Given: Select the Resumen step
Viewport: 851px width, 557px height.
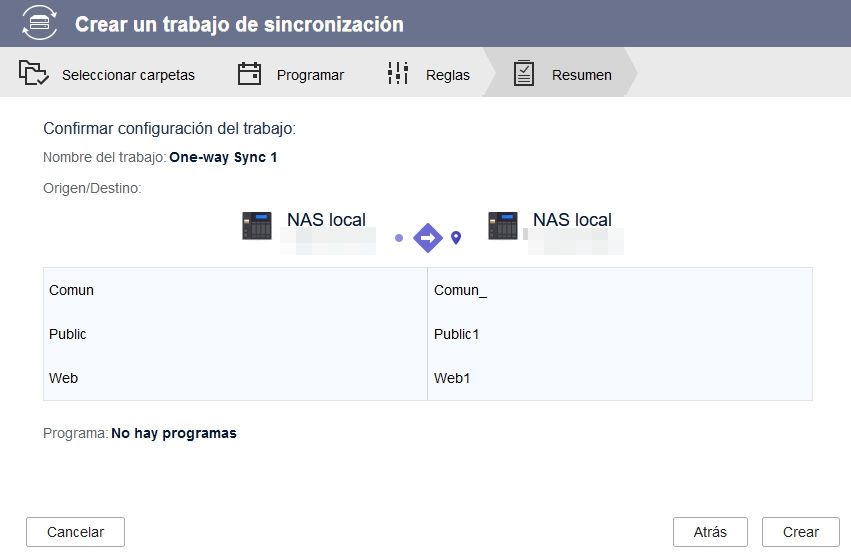Looking at the screenshot, I should point(581,75).
